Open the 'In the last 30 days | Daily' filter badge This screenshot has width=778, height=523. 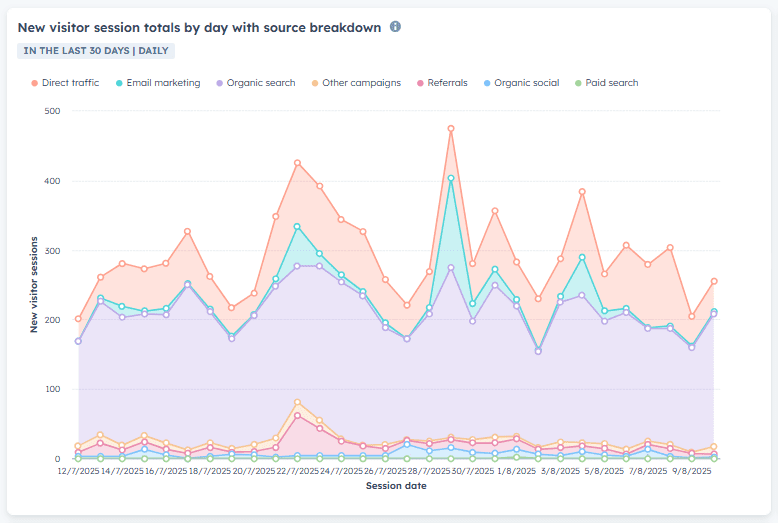(x=97, y=50)
